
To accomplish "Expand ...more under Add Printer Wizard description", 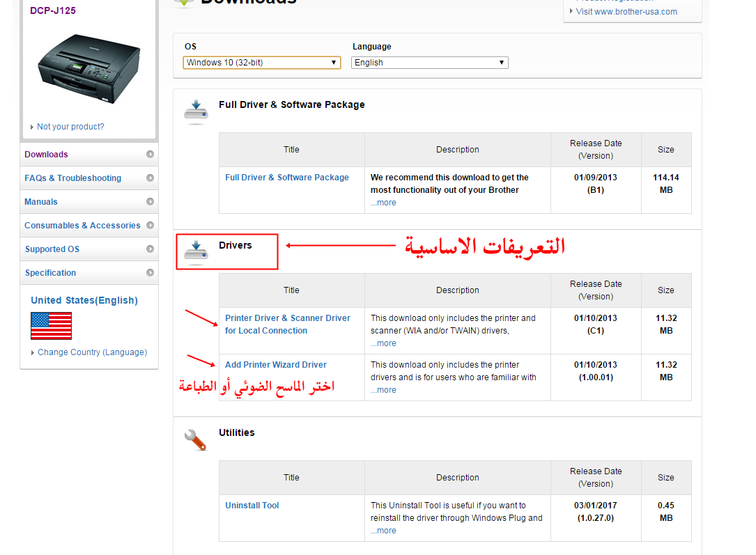I will coord(383,390).
